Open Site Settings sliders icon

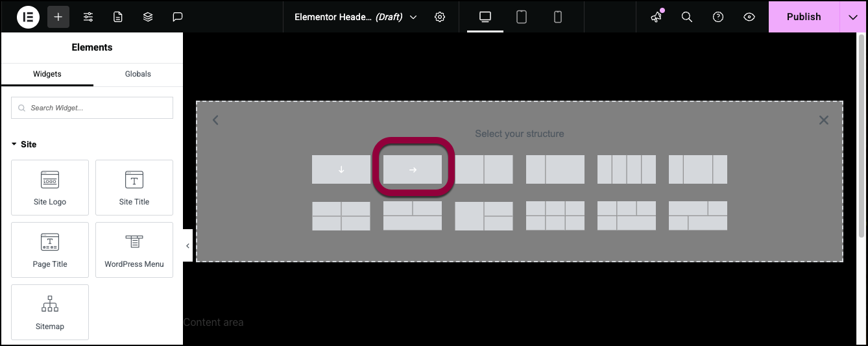point(88,17)
